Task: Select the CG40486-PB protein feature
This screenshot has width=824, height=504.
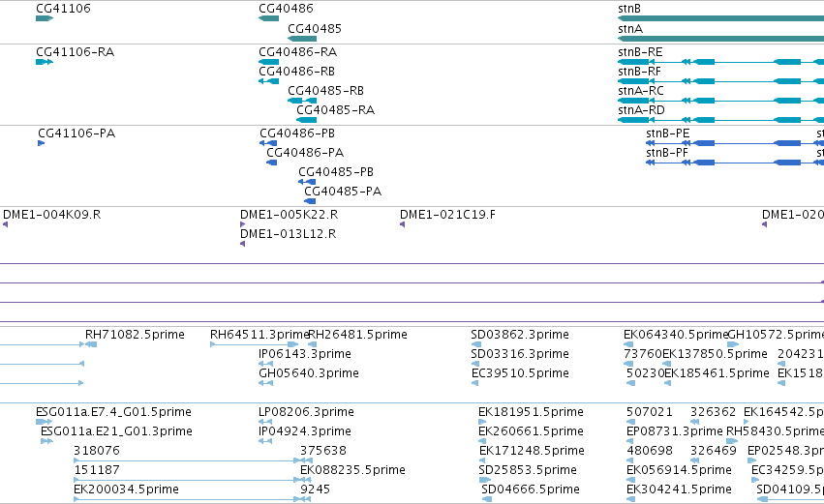Action: [268, 143]
